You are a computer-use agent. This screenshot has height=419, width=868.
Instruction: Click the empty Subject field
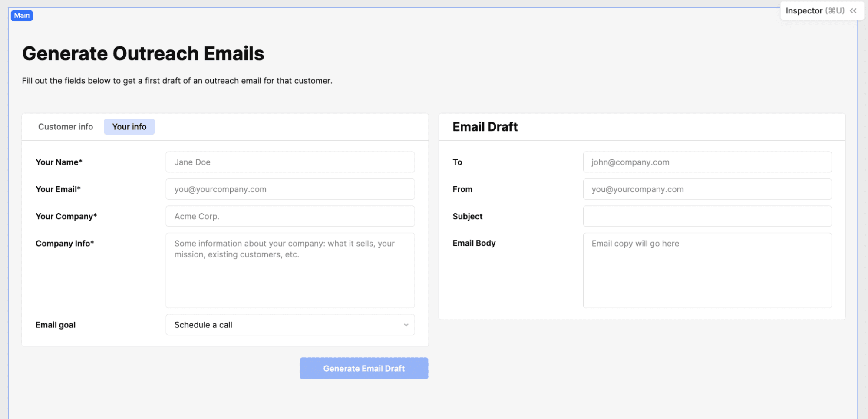(x=707, y=216)
